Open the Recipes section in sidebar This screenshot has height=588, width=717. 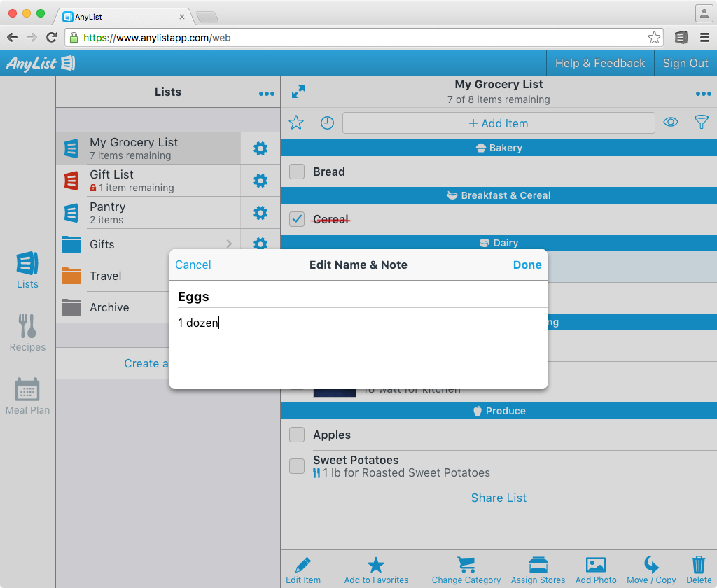click(x=27, y=333)
